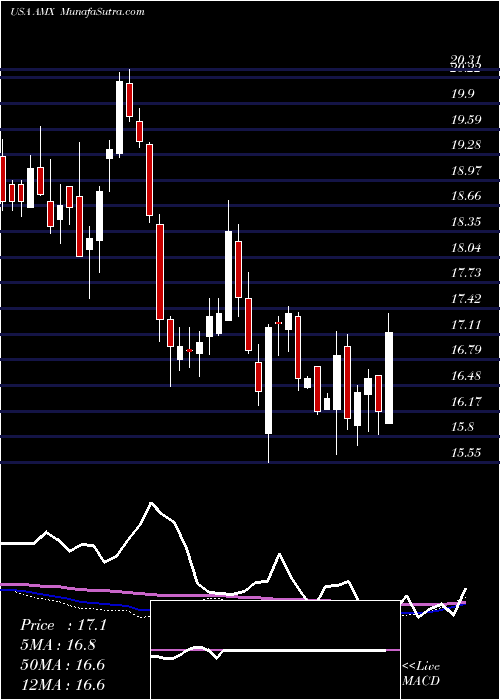Click the USA AMX MunafaSutra.com title text
Image resolution: width=500 pixels, height=700 pixels.
click(x=77, y=12)
